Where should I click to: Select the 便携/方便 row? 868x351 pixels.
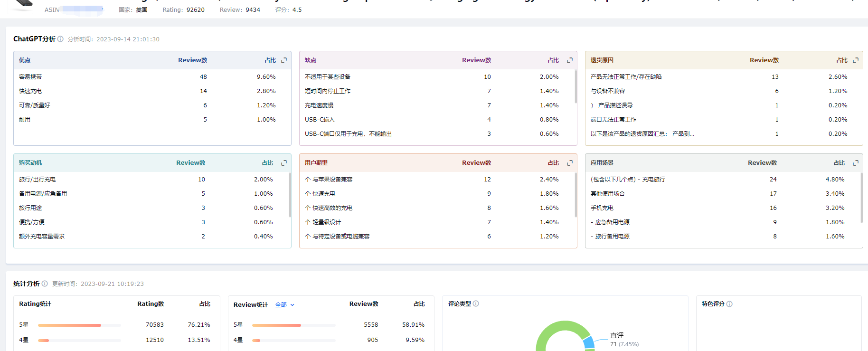coord(151,222)
